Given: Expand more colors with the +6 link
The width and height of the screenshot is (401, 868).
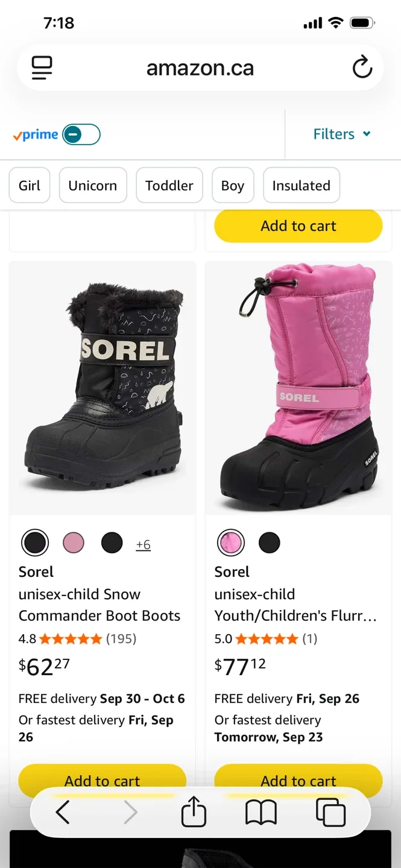Looking at the screenshot, I should (x=143, y=544).
